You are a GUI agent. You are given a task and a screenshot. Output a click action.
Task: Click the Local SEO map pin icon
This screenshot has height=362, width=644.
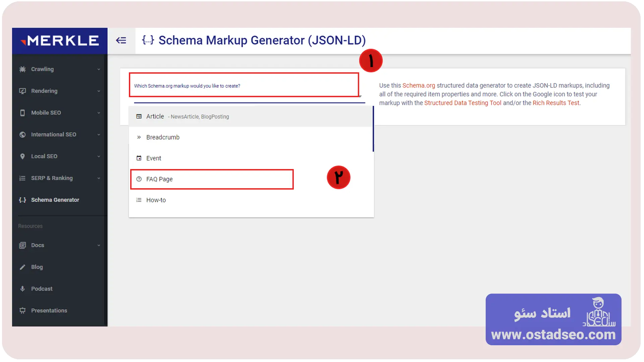[x=22, y=156]
